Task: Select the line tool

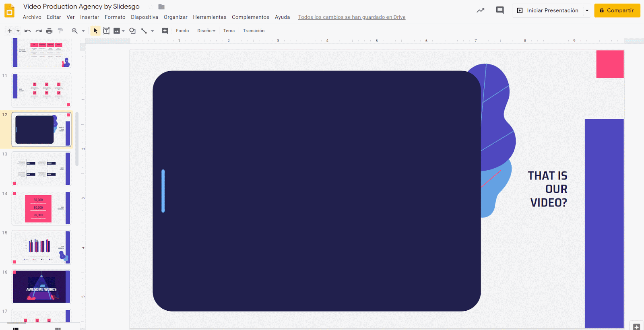Action: 144,31
